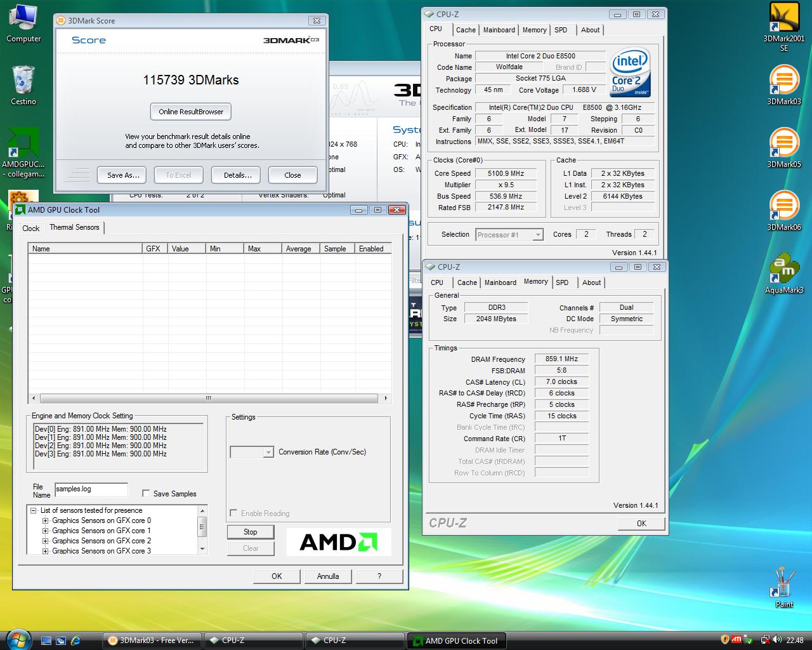
Task: Expand Graphics Sensors on GFX core 3
Action: [x=45, y=551]
